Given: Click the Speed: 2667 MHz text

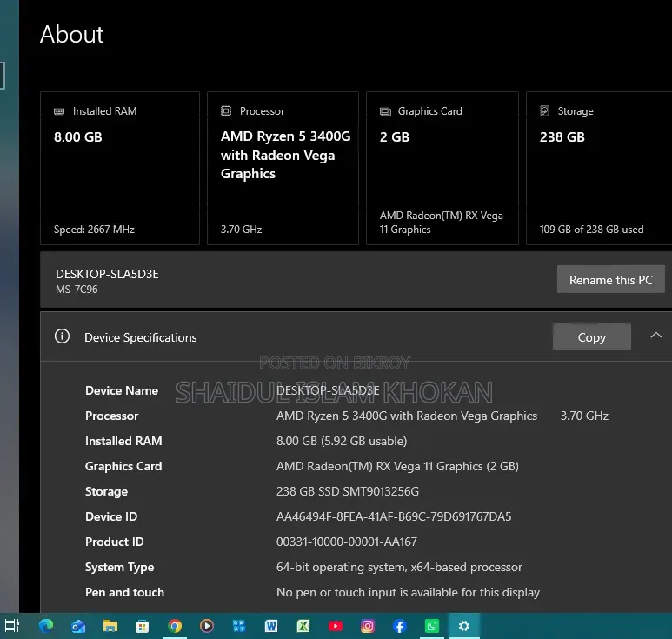Looking at the screenshot, I should (x=94, y=230).
